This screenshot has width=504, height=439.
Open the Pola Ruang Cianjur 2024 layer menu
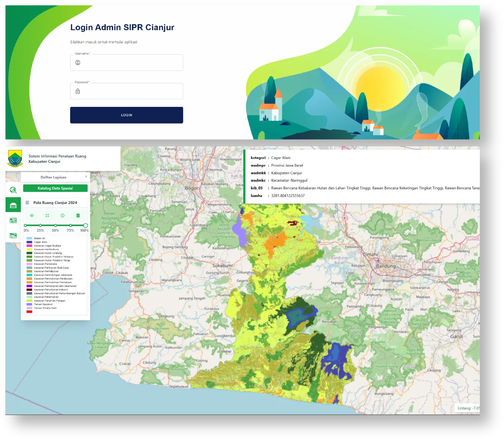(x=27, y=203)
